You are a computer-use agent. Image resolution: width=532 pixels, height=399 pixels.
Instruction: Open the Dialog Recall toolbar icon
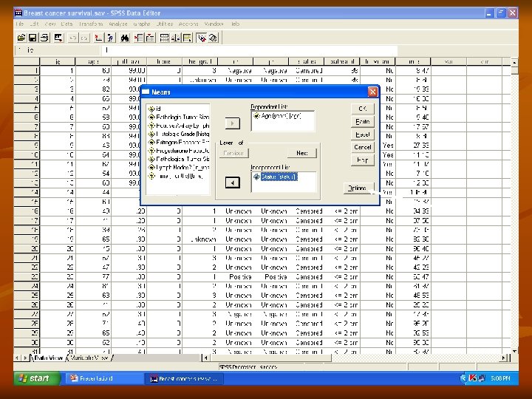pyautogui.click(x=58, y=38)
